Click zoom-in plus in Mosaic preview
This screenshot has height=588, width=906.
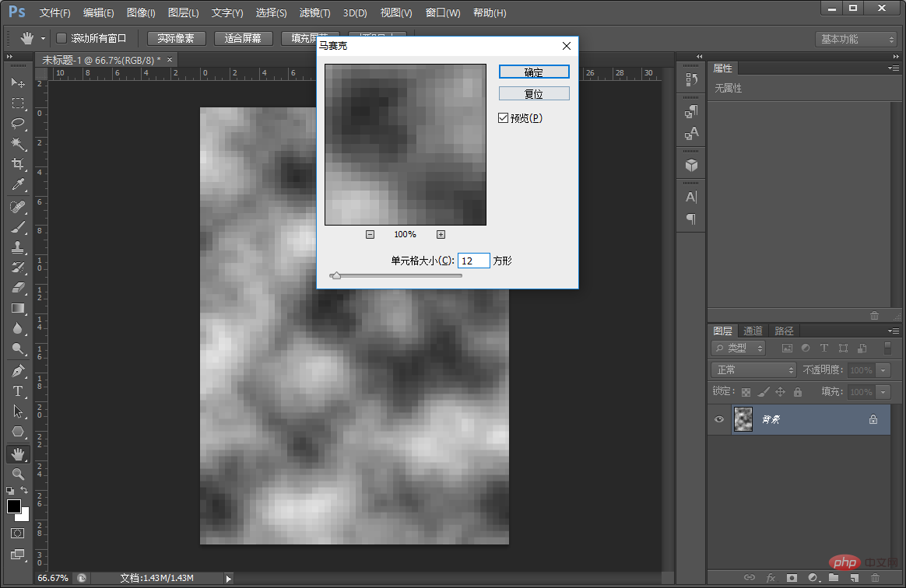click(x=441, y=235)
